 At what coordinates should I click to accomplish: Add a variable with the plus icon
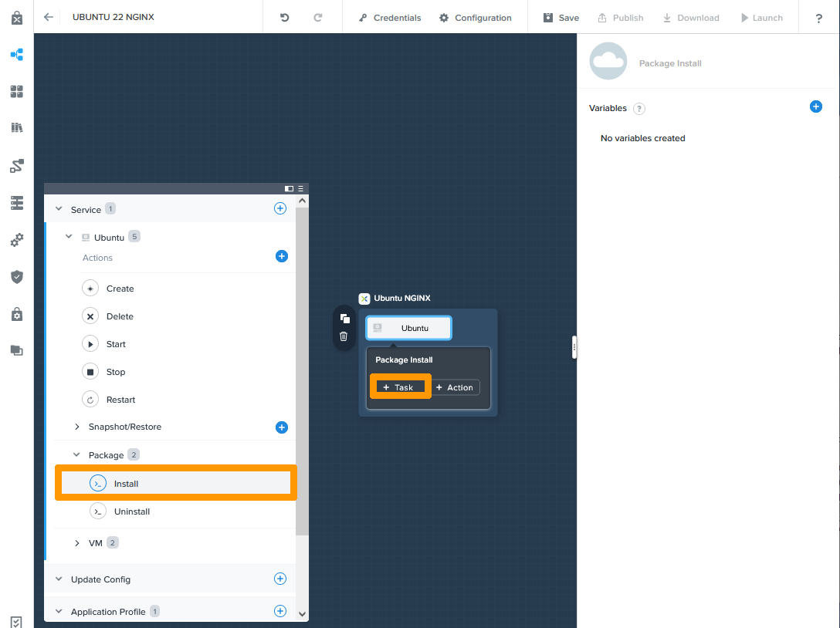click(x=815, y=107)
